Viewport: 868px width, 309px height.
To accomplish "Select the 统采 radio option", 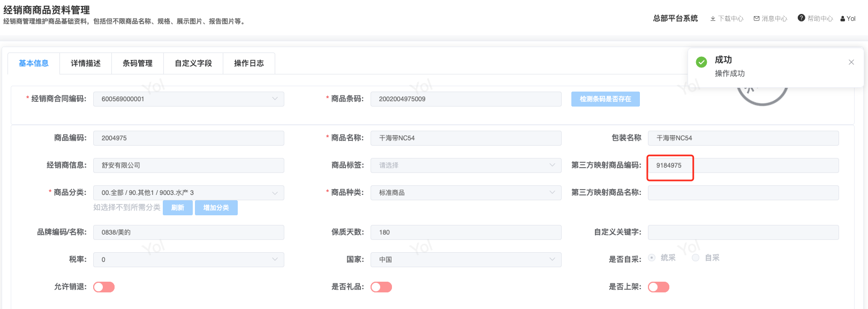I will pos(652,258).
